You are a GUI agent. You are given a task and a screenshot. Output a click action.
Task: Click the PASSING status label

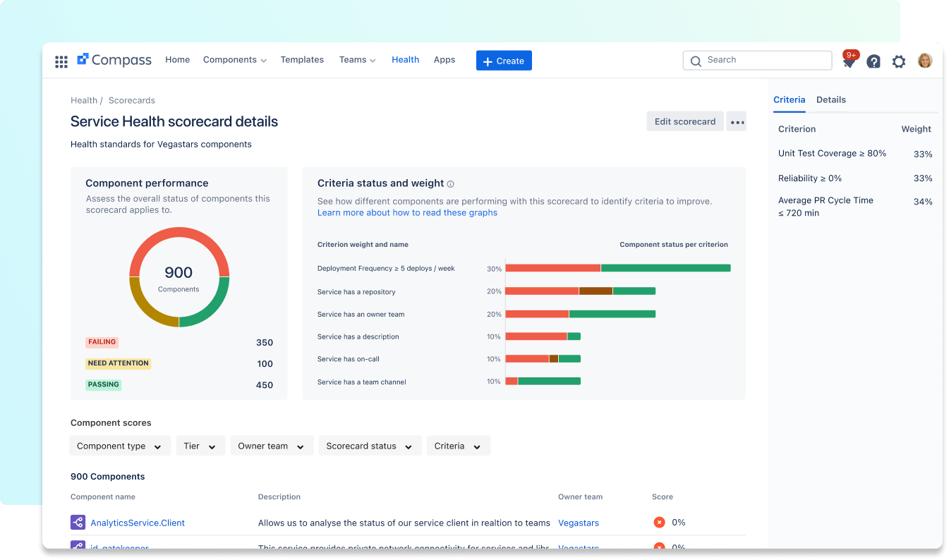click(104, 384)
